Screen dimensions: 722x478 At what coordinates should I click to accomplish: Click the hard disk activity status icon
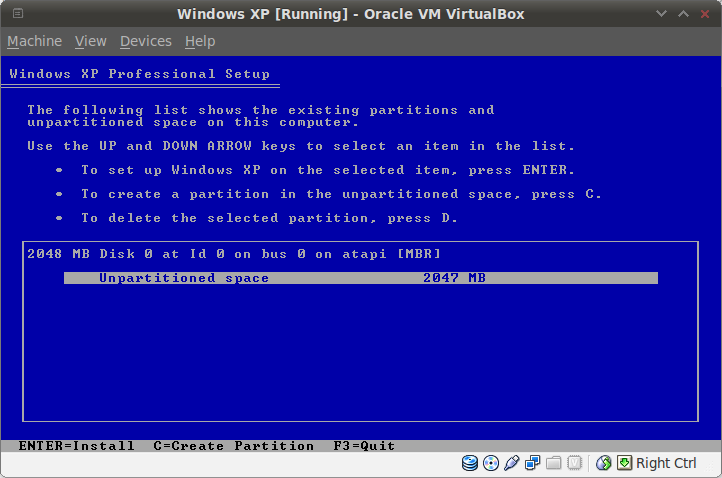[x=470, y=463]
